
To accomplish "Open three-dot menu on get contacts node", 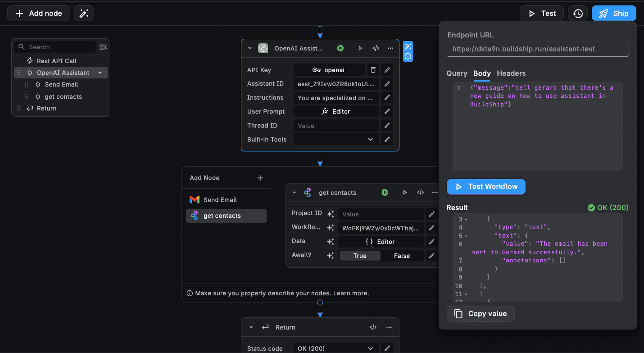I will pyautogui.click(x=435, y=193).
